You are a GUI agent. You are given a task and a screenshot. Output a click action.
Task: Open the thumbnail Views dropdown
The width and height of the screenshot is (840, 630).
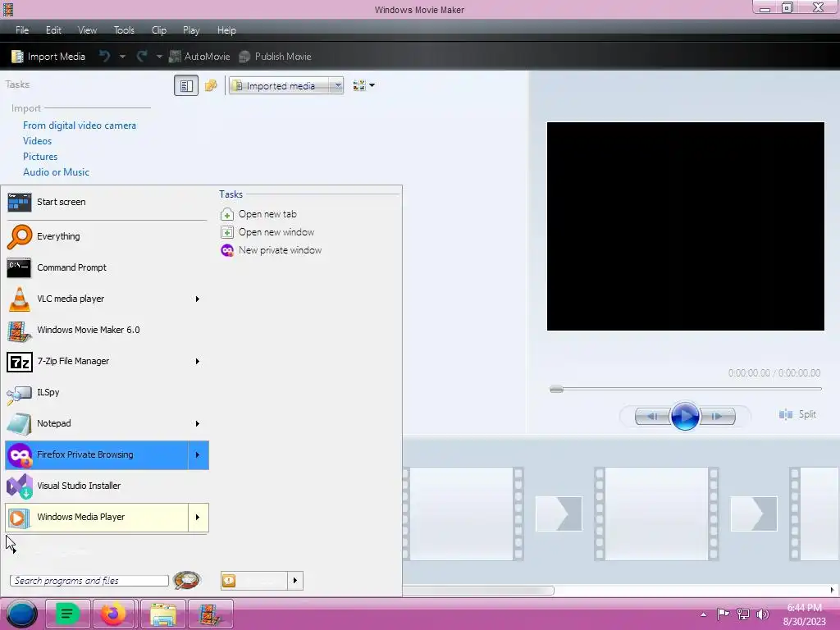(x=363, y=85)
